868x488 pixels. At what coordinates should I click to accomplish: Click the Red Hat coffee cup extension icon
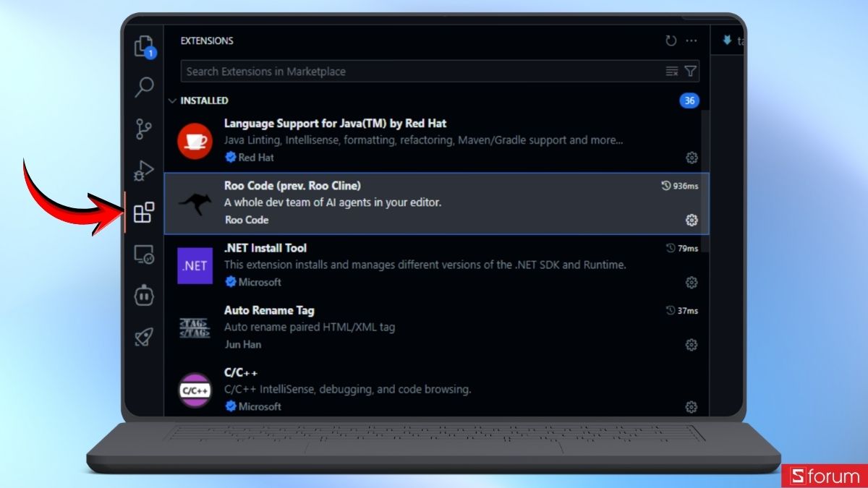coord(195,141)
